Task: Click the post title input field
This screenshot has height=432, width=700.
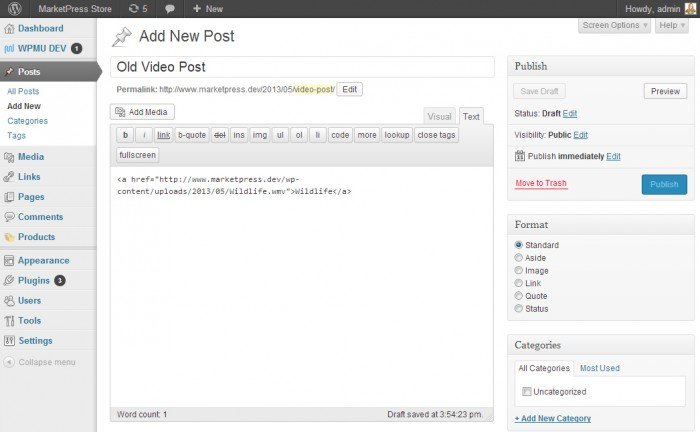Action: [302, 67]
